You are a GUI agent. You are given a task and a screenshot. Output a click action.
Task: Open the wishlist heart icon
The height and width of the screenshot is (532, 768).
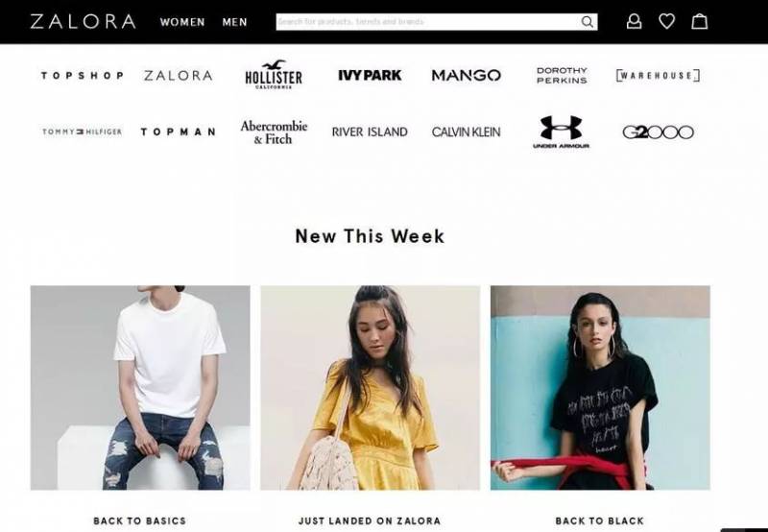(666, 21)
